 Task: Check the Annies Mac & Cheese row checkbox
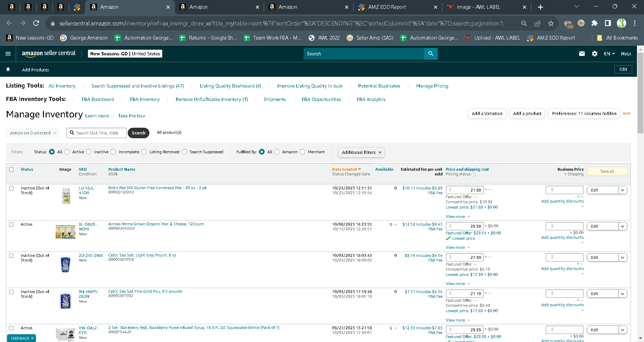11,224
